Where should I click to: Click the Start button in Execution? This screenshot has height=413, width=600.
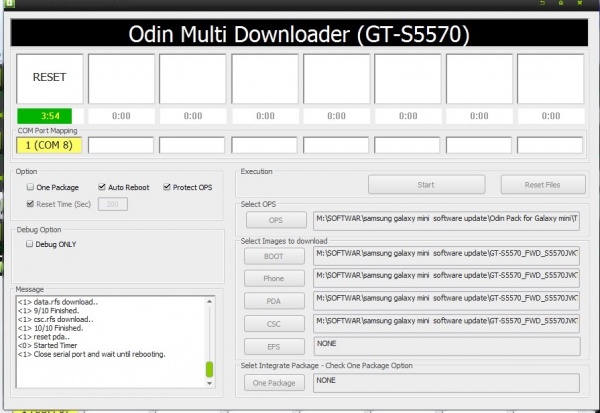pos(426,185)
